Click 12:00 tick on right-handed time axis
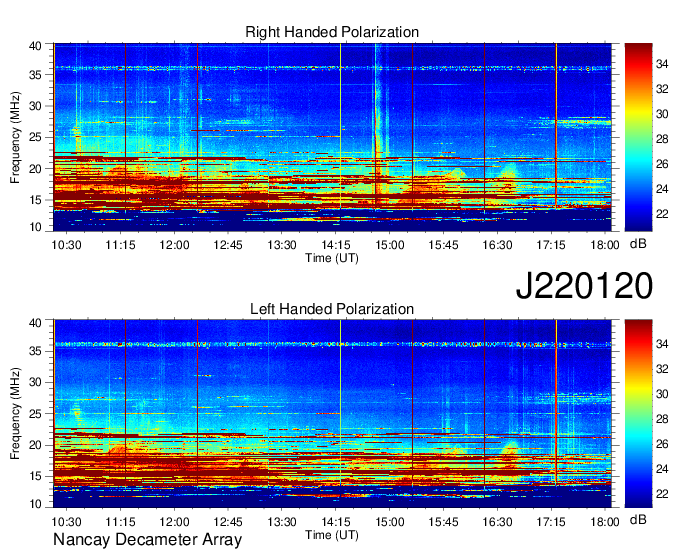This screenshot has width=680, height=552. point(174,245)
